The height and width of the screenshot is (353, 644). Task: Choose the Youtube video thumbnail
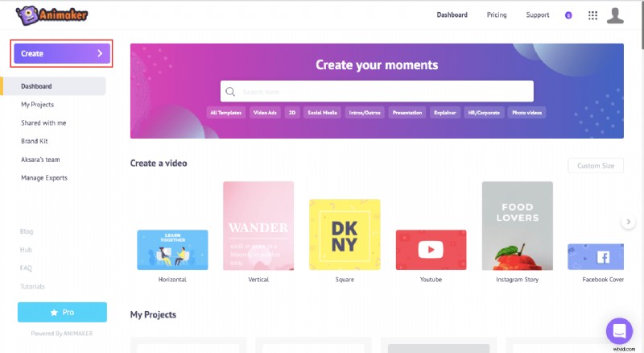pos(431,250)
